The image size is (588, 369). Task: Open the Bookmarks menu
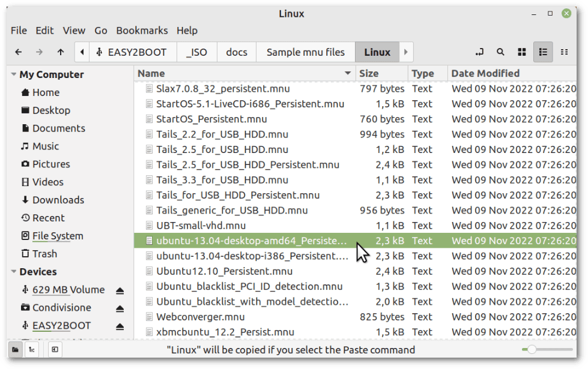point(142,30)
